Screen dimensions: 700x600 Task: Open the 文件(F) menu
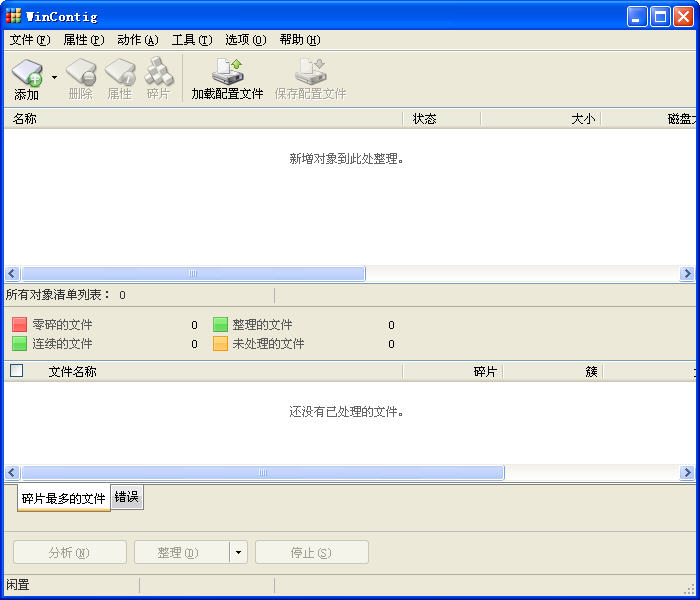30,40
